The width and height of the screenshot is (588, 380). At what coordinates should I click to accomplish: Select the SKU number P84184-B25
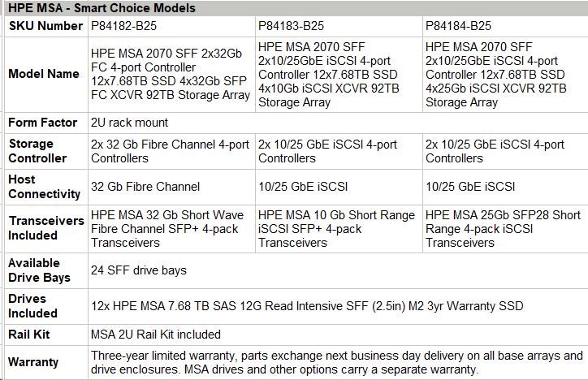coord(459,26)
